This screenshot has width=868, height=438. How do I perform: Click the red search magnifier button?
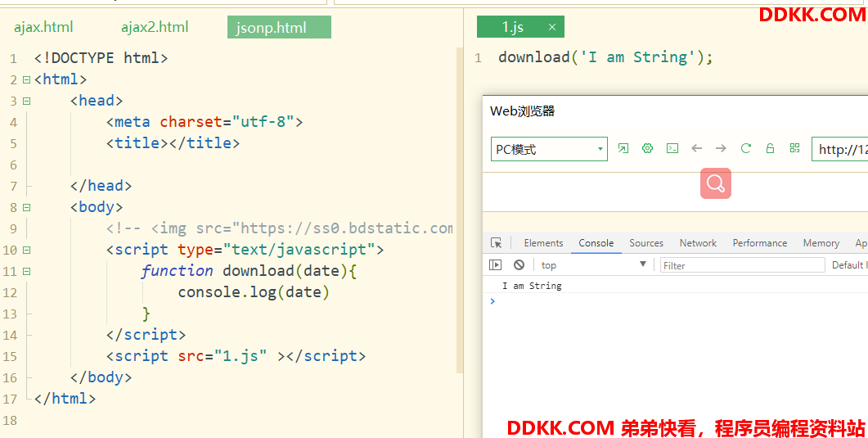click(716, 183)
